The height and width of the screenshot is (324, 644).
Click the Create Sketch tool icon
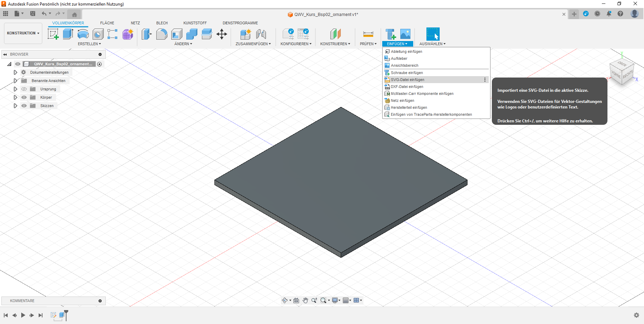pos(53,34)
